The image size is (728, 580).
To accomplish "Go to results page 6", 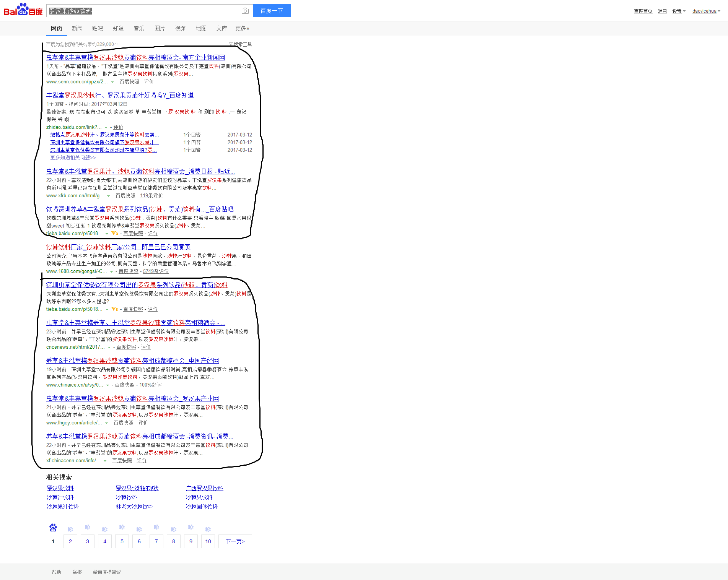I will (139, 541).
